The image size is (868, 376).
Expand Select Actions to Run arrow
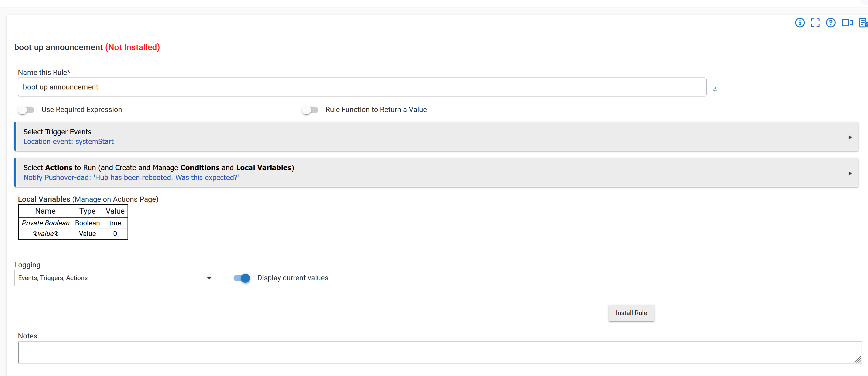pyautogui.click(x=850, y=173)
